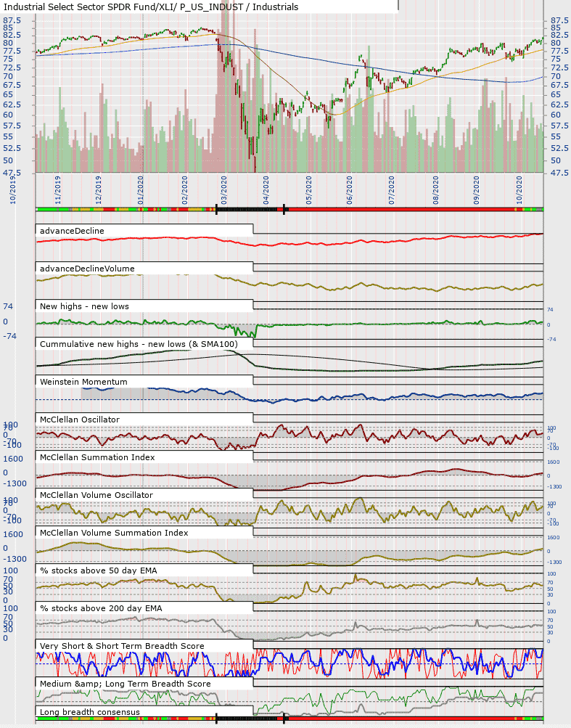Click the 04/2020 date label
Image resolution: width=571 pixels, height=728 pixels.
coord(266,190)
